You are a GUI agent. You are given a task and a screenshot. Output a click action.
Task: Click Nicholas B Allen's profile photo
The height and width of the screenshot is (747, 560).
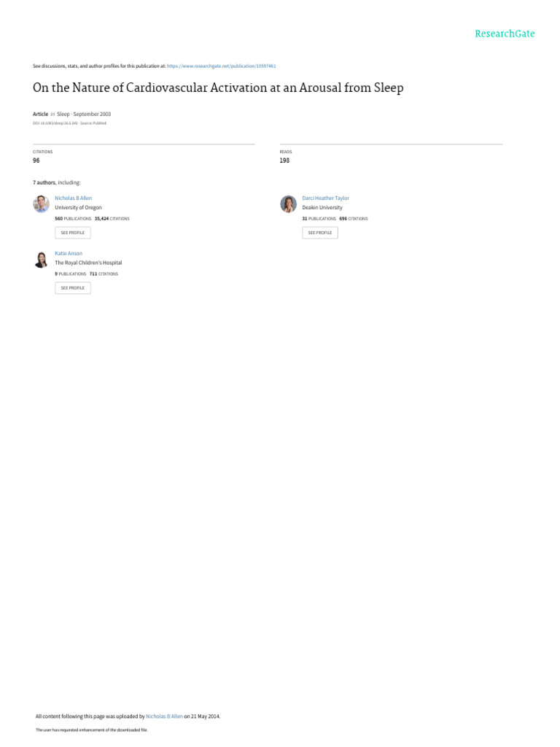tap(41, 204)
